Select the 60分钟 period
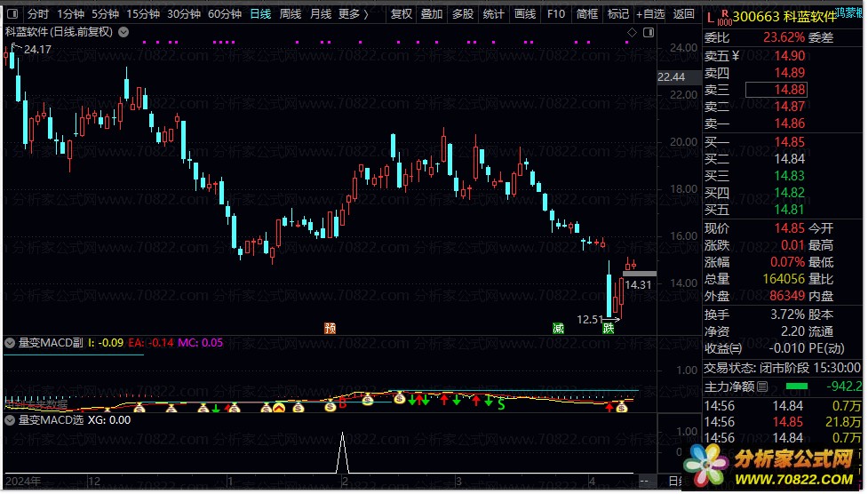The width and height of the screenshot is (868, 494). (225, 14)
